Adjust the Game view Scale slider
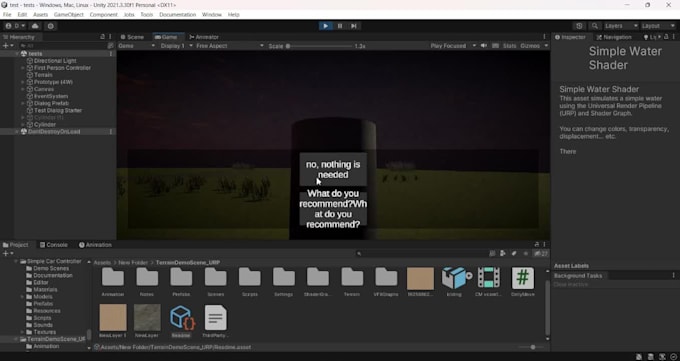 319,46
